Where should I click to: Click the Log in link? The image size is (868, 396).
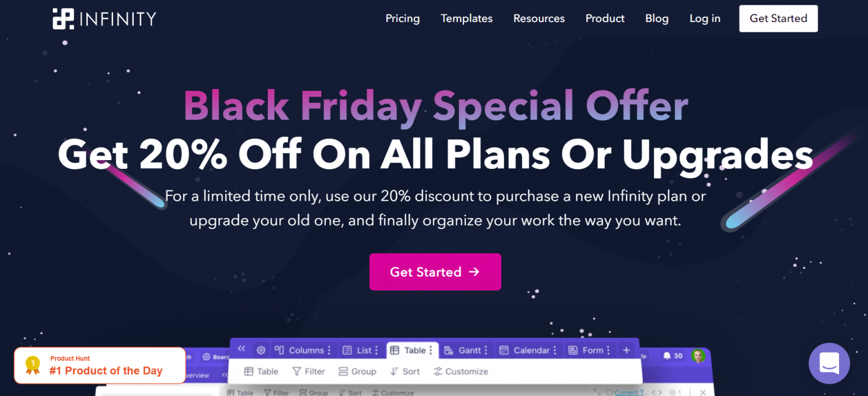pyautogui.click(x=705, y=18)
